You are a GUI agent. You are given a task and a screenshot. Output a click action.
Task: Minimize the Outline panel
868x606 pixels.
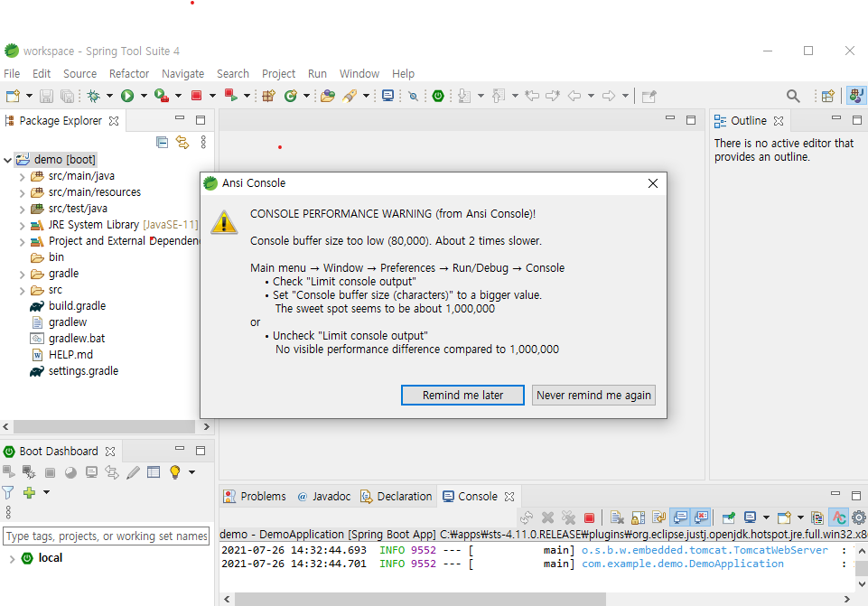tap(835, 118)
